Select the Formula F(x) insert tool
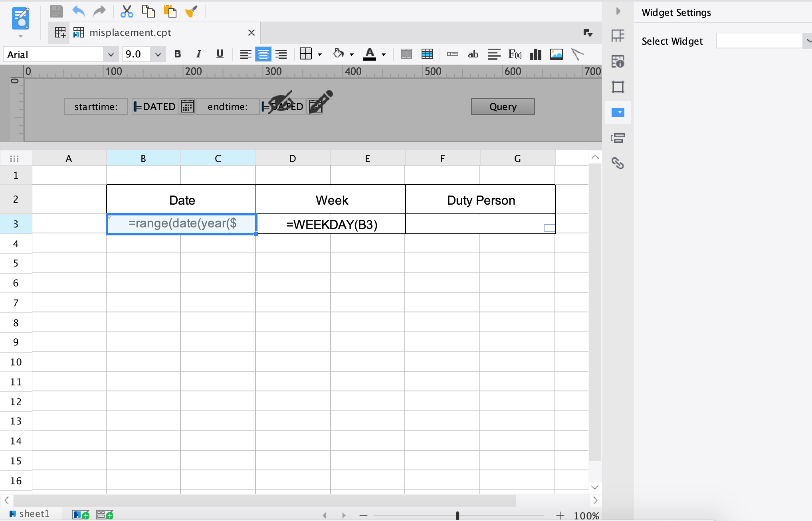The width and height of the screenshot is (812, 521). pyautogui.click(x=515, y=54)
